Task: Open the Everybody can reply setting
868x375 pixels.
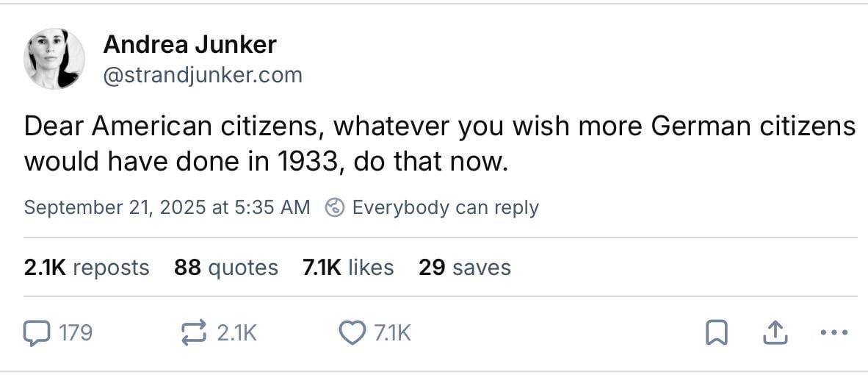Action: point(445,207)
